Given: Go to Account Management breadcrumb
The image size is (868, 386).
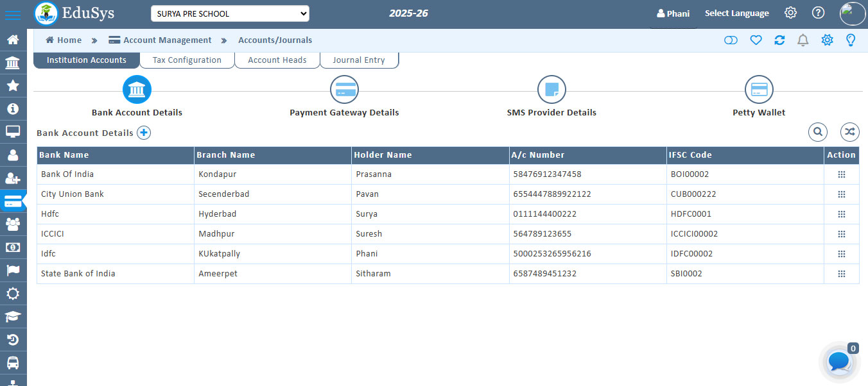Looking at the screenshot, I should pos(167,40).
